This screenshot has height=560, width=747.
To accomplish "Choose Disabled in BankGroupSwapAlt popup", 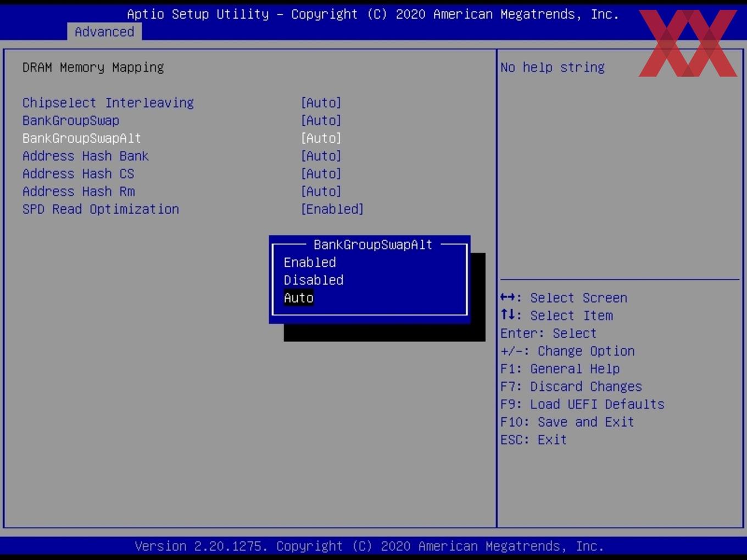I will pos(314,280).
